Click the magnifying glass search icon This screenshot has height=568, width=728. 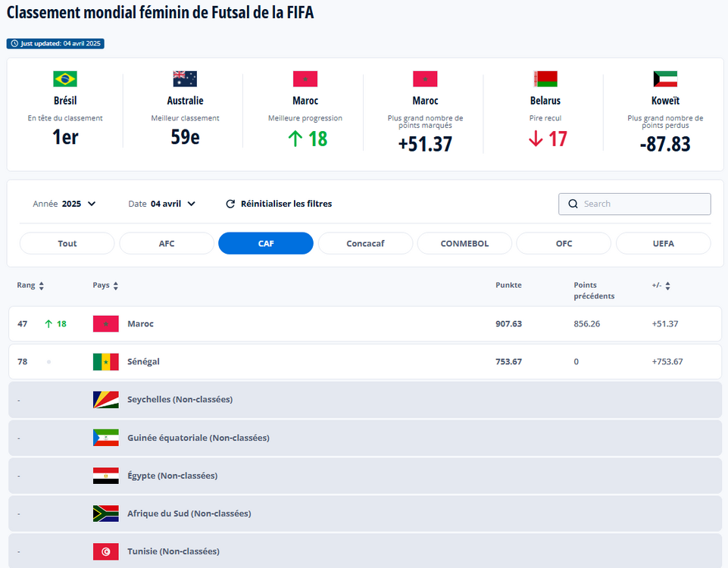click(x=573, y=204)
